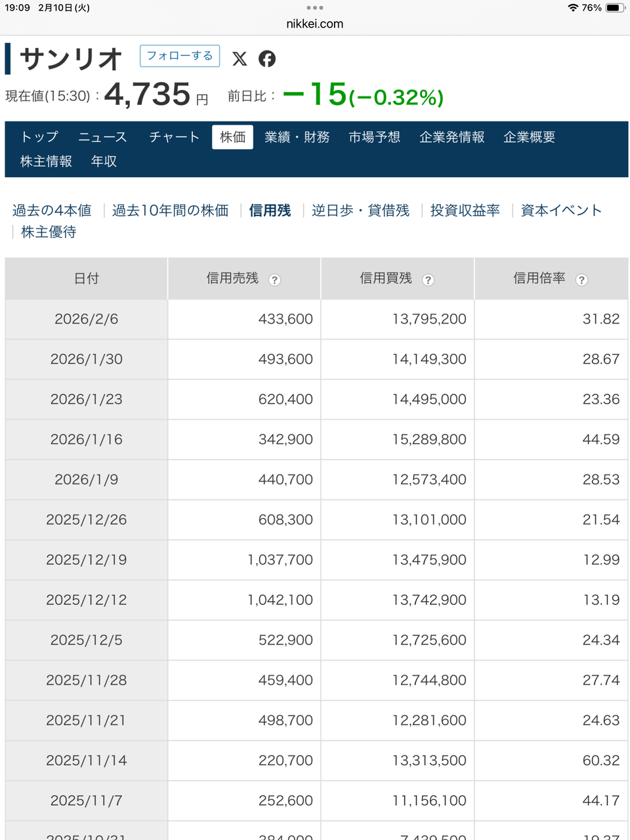630x840 pixels.
Task: Tap the Wi-Fi status icon
Action: [x=573, y=8]
